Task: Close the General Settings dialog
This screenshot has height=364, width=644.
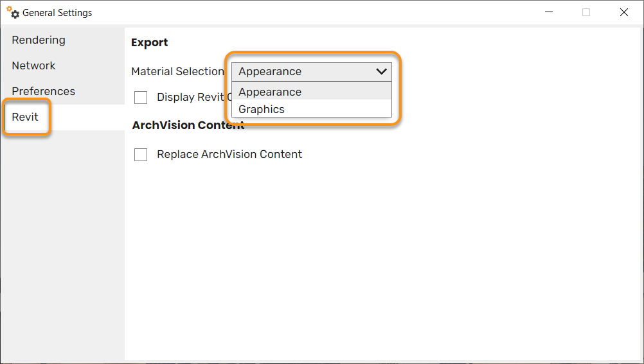Action: tap(624, 12)
